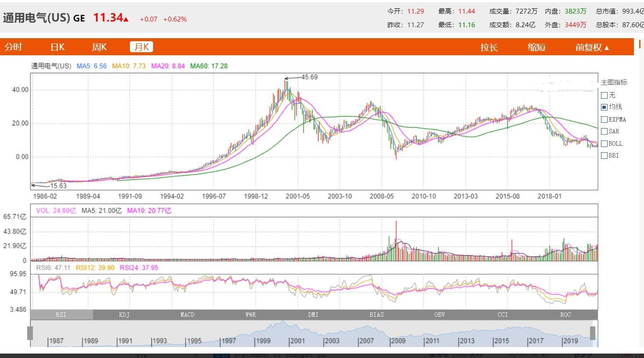Click the 成交量 7272万 value
Image resolution: width=644 pixels, height=358 pixels.
[x=526, y=11]
